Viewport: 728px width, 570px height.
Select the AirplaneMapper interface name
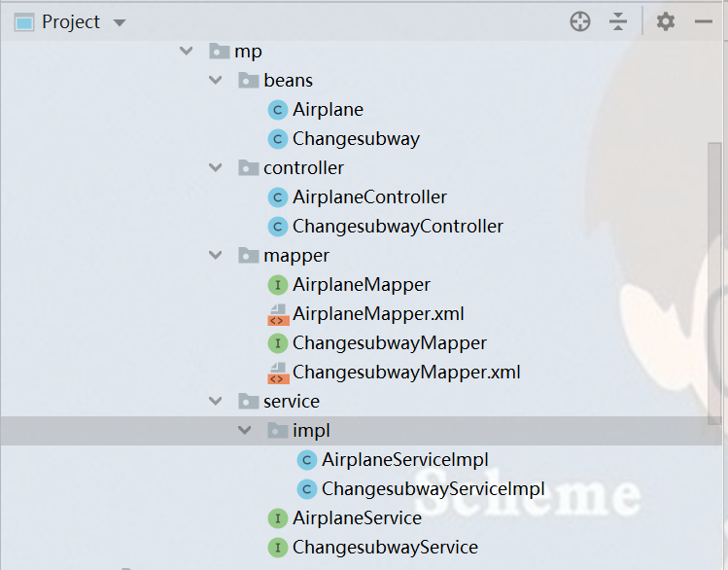pos(362,285)
